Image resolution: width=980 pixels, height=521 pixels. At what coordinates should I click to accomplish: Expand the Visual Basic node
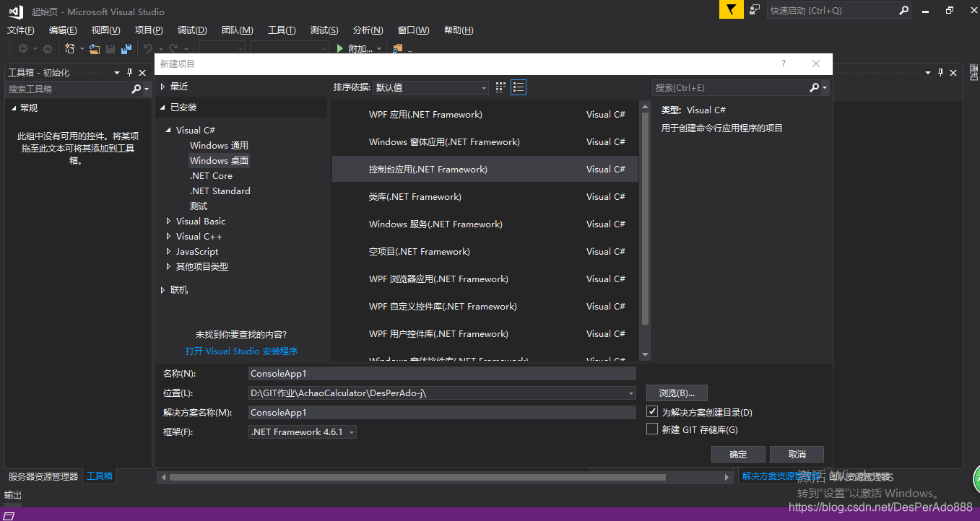168,222
